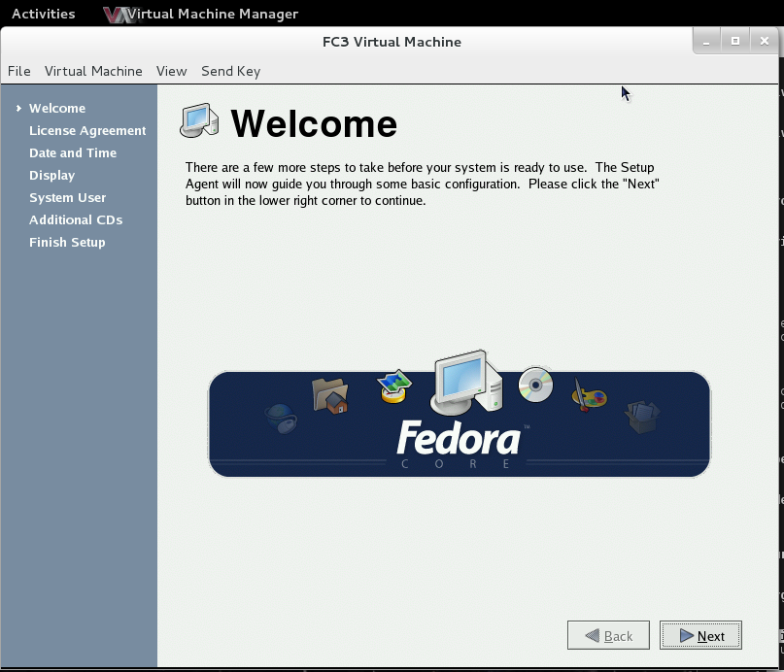Select Date and Time in sidebar
The width and height of the screenshot is (784, 672).
tap(73, 152)
